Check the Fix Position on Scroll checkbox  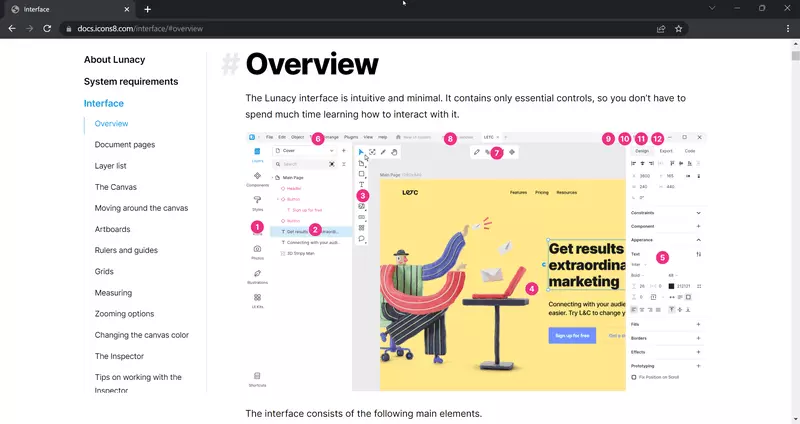tap(634, 377)
